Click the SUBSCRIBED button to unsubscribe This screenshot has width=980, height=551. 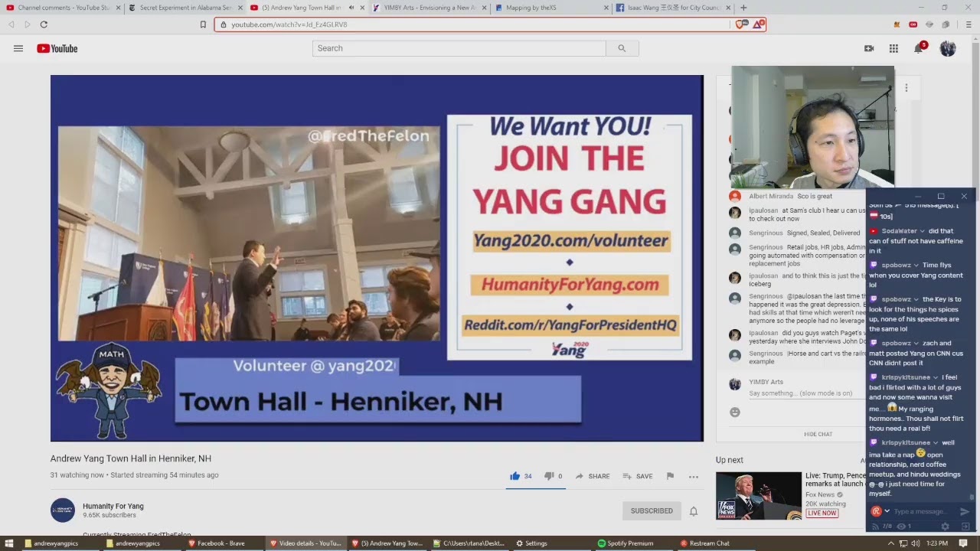tap(652, 511)
